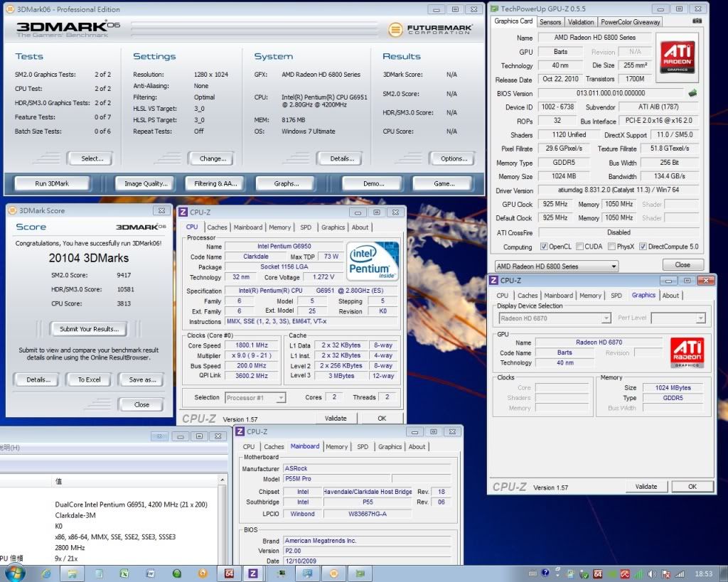This screenshot has height=582, width=728.
Task: Click the taskbar clock showing 18:53
Action: [703, 573]
